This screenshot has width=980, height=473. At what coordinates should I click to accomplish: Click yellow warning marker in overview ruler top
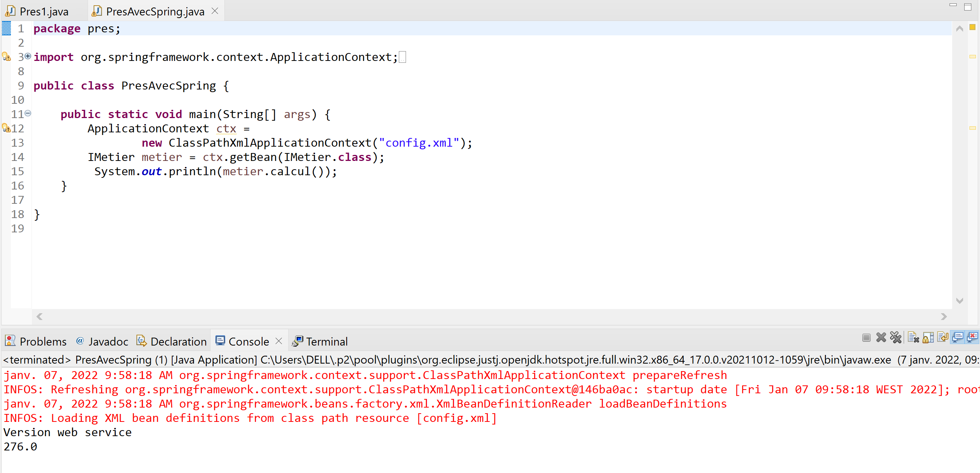click(972, 27)
